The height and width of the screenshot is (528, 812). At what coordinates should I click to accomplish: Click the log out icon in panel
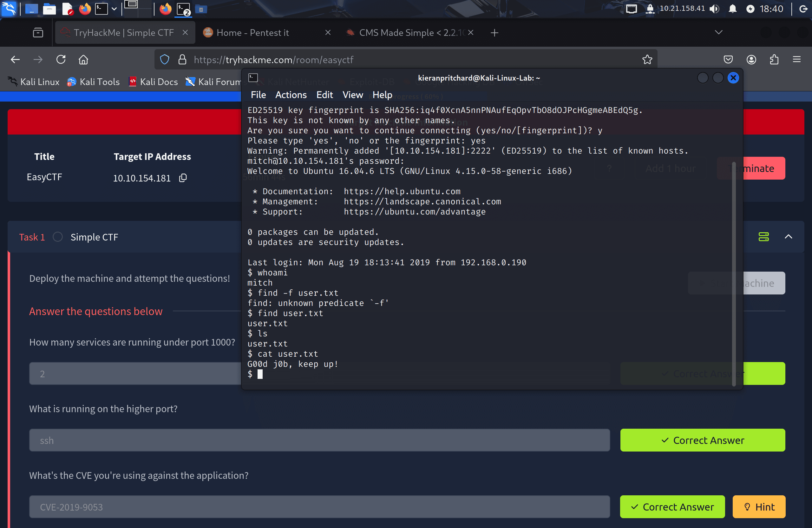pyautogui.click(x=803, y=9)
